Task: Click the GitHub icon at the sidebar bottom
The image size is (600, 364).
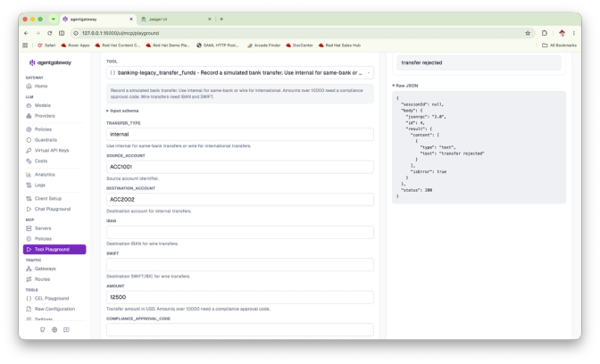Action: (43, 329)
